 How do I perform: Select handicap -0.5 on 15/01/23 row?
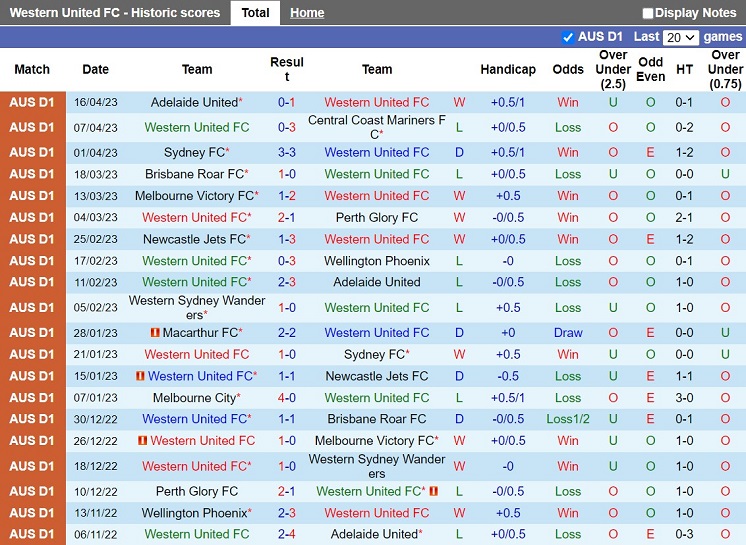508,376
